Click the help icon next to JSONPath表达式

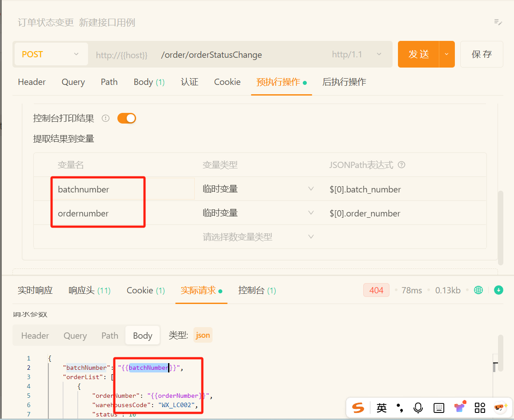(x=402, y=165)
